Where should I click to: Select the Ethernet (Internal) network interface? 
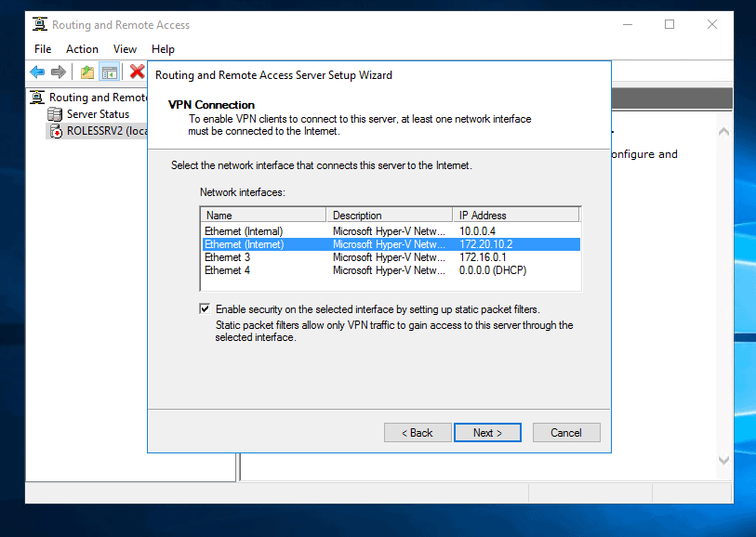click(x=244, y=230)
